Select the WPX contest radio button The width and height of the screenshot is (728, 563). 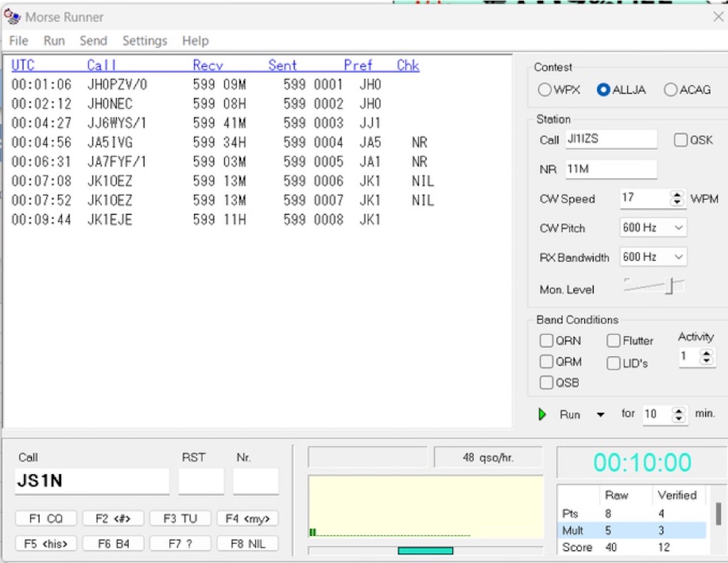[544, 90]
